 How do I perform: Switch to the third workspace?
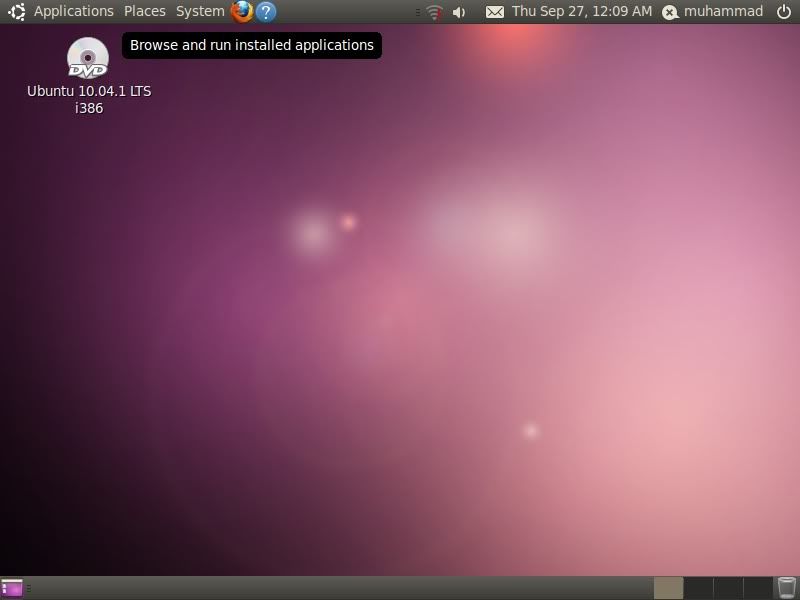[728, 588]
